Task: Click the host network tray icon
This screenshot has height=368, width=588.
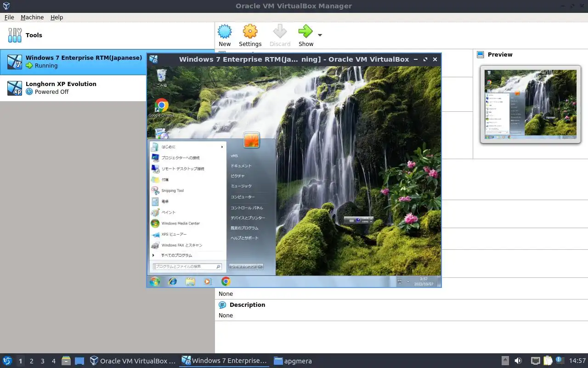Action: pos(535,361)
